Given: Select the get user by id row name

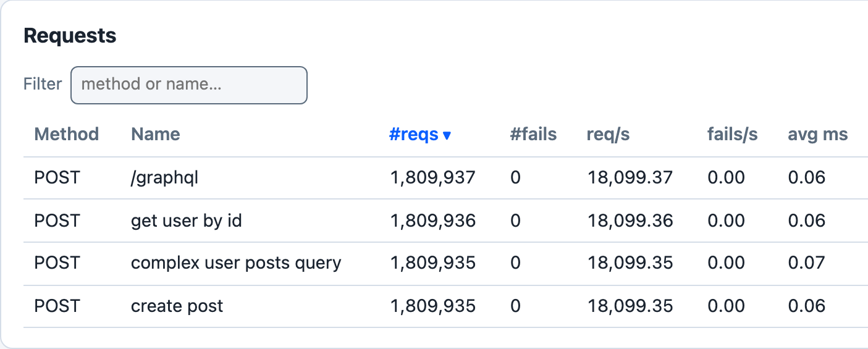Looking at the screenshot, I should [187, 221].
